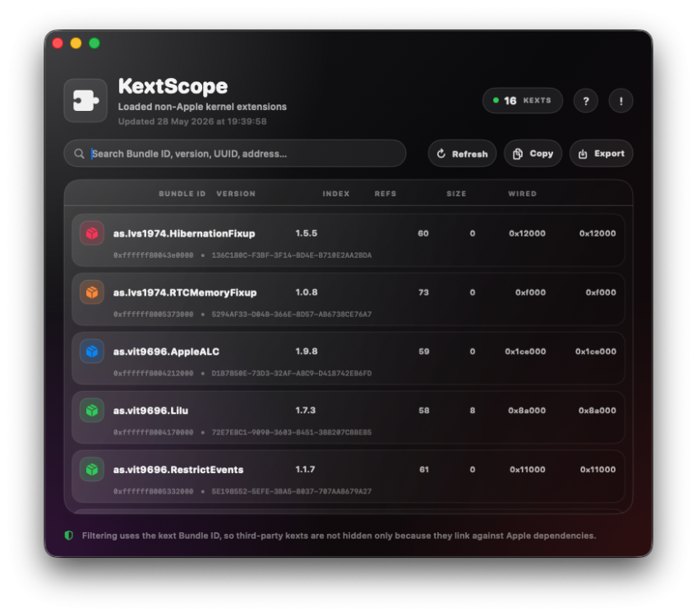Screen dimensions: 697x616
Task: Click the UUID starting D1B7850E
Action: tap(292, 374)
